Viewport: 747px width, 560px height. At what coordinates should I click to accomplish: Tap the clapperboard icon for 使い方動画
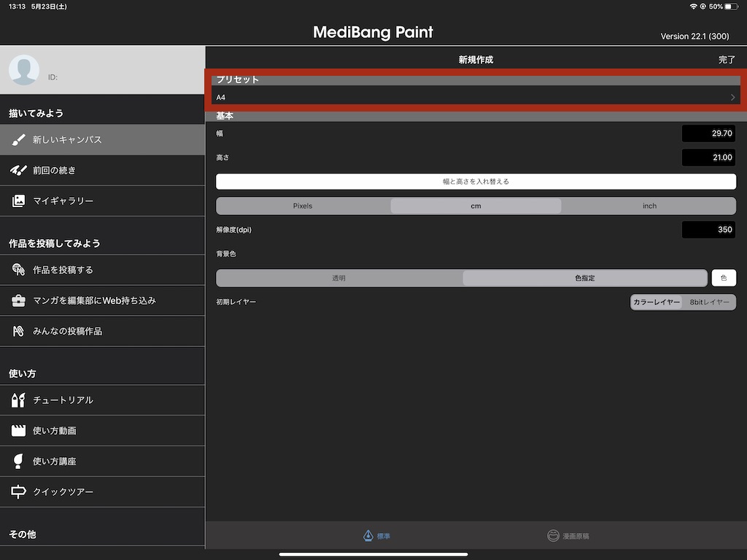click(19, 431)
